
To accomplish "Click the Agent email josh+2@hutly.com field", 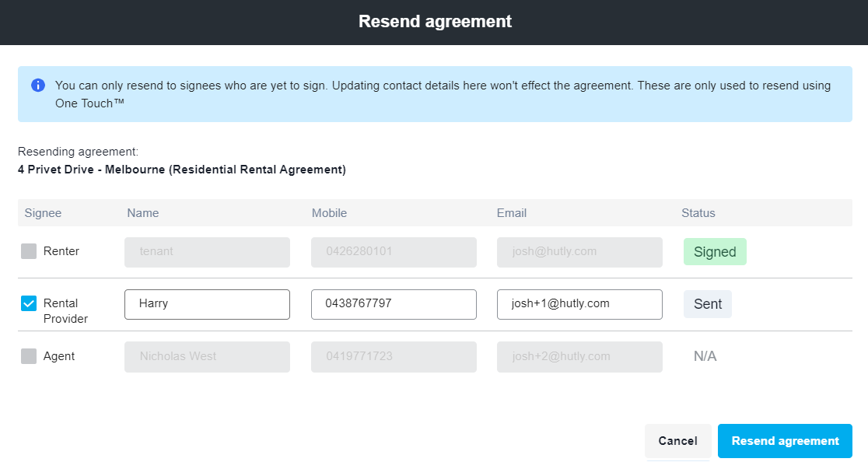I will pyautogui.click(x=579, y=356).
